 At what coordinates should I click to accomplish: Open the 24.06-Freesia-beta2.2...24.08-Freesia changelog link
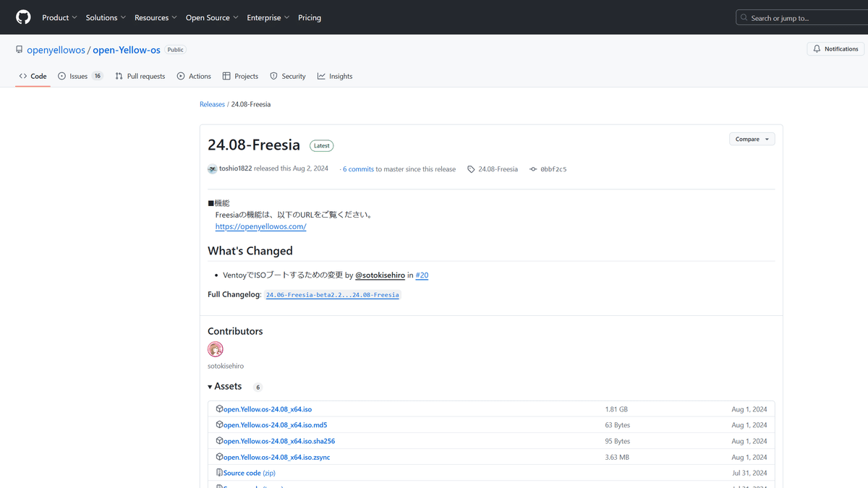pos(332,295)
